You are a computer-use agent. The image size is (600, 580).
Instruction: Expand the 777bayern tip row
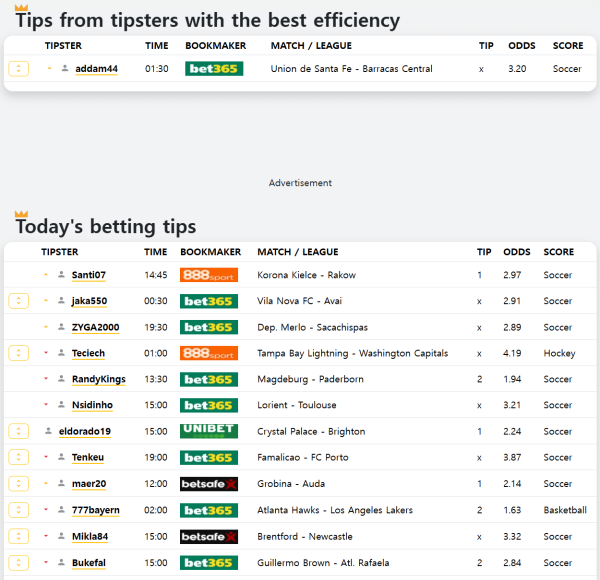tap(18, 510)
